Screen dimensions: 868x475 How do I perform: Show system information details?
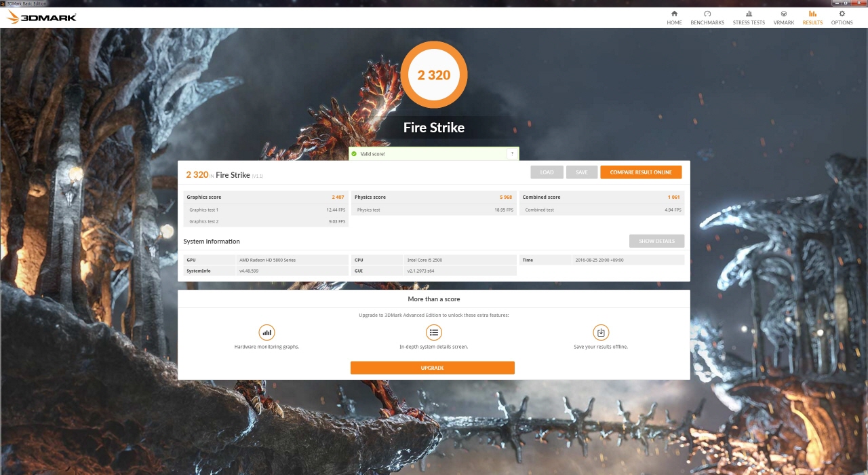pyautogui.click(x=656, y=241)
